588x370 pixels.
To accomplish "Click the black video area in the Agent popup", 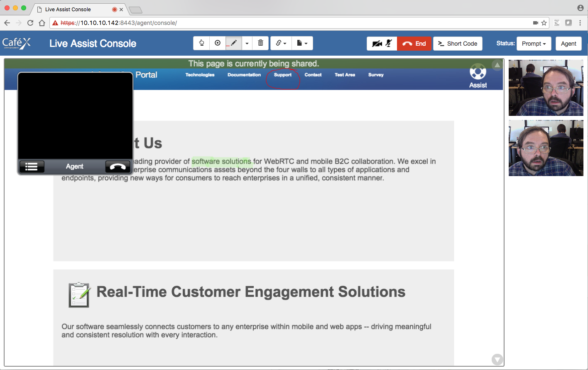I will click(x=75, y=116).
